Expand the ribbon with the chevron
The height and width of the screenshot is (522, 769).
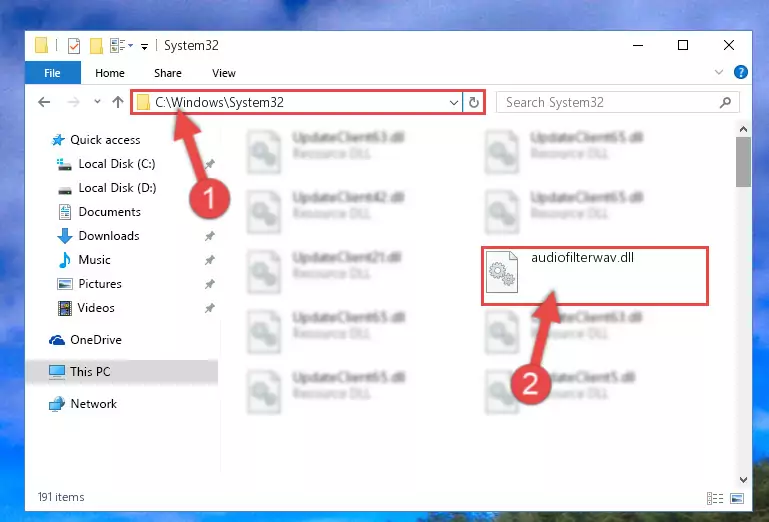(719, 73)
